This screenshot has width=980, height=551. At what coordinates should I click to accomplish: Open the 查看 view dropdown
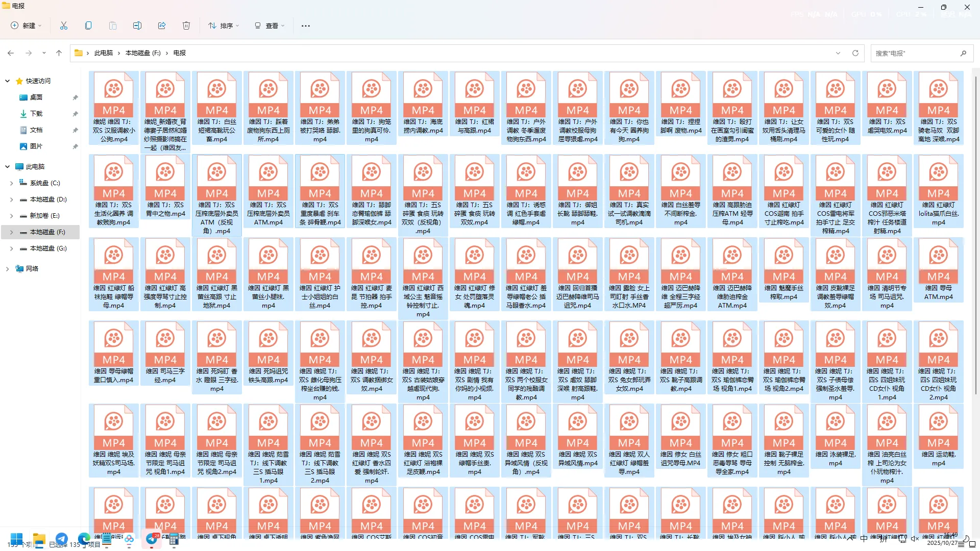coord(269,26)
